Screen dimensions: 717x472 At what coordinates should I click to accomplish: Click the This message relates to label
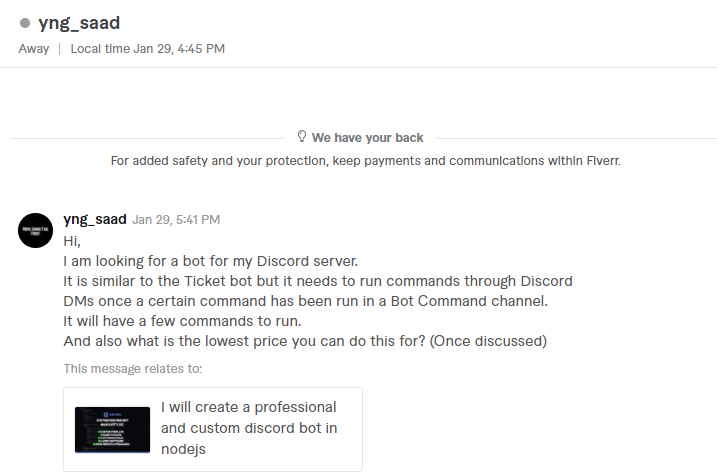(x=132, y=368)
